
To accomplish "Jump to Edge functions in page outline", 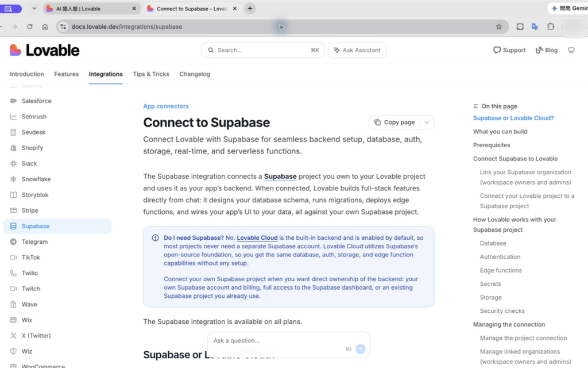I will click(501, 270).
